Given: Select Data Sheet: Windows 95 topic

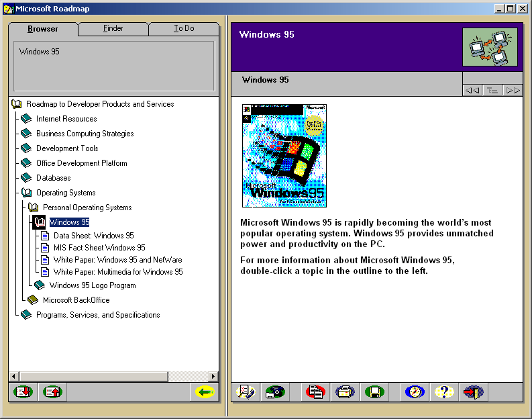Looking at the screenshot, I should tap(94, 236).
